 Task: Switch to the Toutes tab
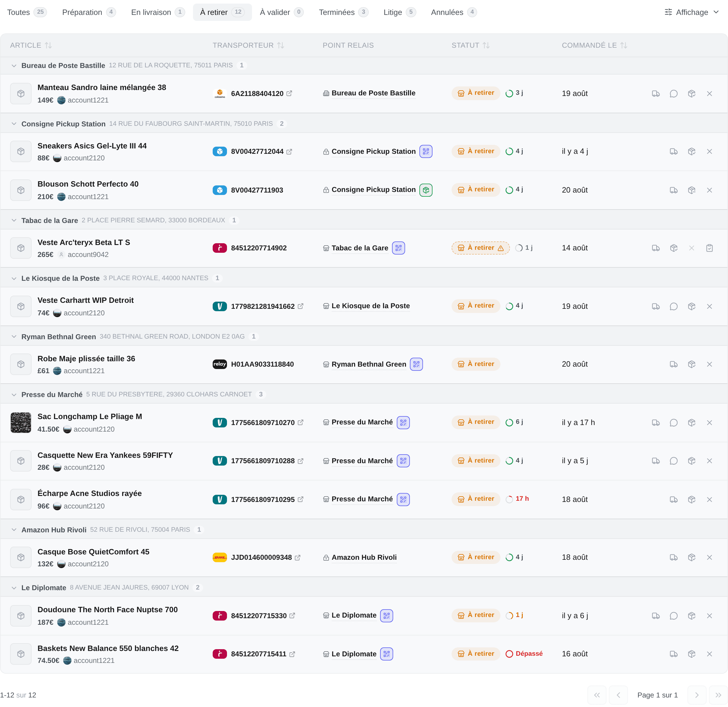click(27, 12)
